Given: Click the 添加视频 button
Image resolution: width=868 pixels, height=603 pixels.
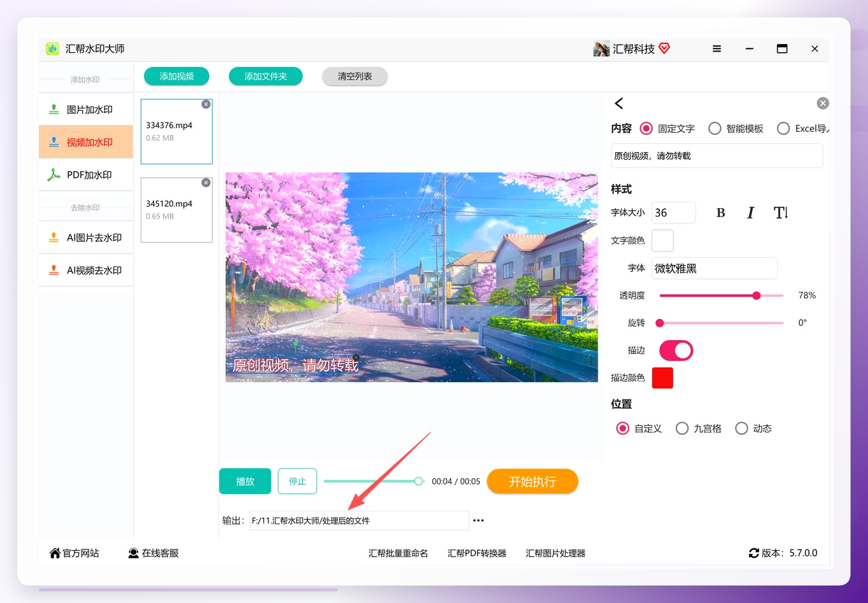Looking at the screenshot, I should 177,76.
